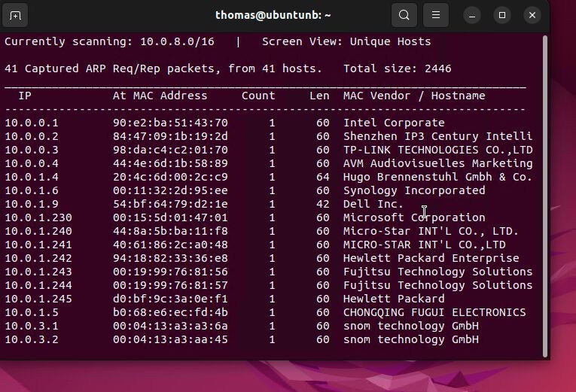Select IP address 10.0.1.244
The image size is (576, 392).
pos(38,286)
